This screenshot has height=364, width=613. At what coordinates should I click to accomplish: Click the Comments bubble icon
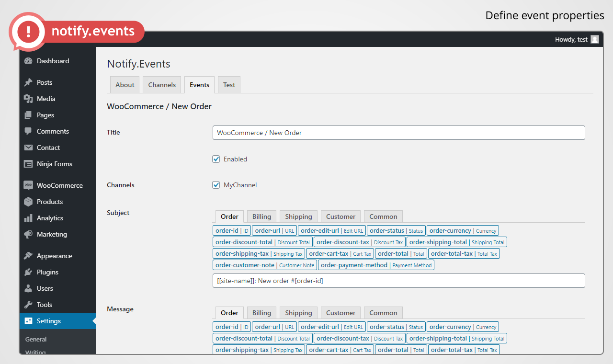pyautogui.click(x=28, y=131)
